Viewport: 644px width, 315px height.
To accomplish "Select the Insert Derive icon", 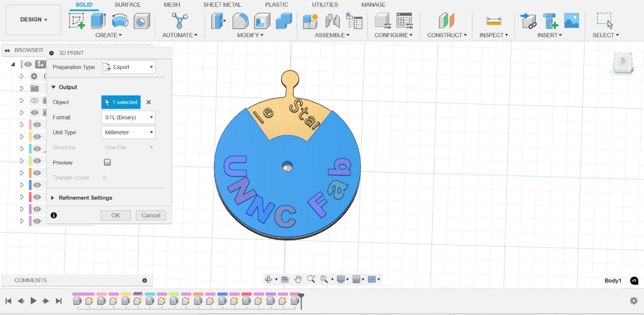I will 528,20.
